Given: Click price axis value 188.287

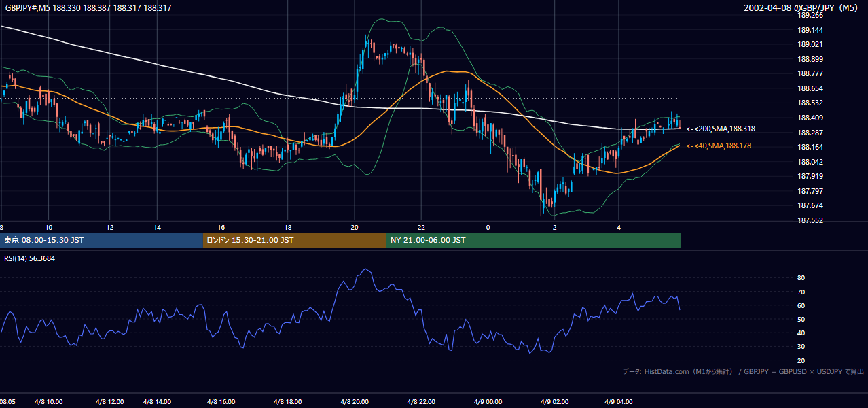Looking at the screenshot, I should 810,133.
